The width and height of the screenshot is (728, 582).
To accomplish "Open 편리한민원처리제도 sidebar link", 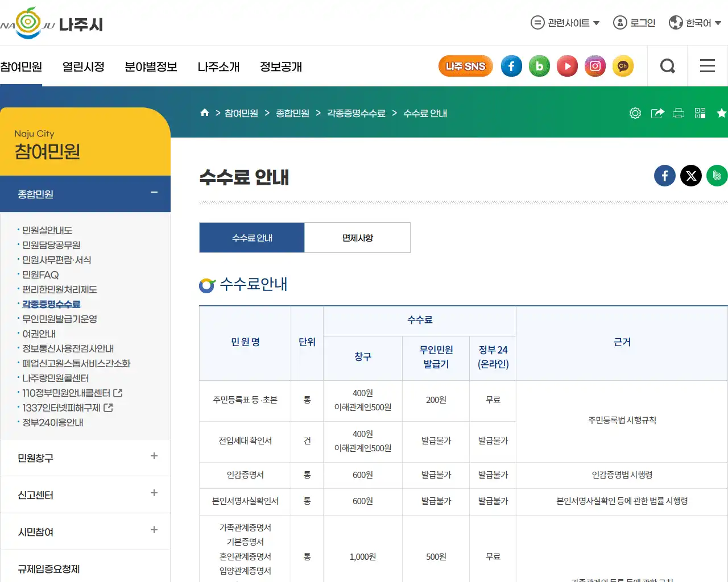I will coord(60,289).
